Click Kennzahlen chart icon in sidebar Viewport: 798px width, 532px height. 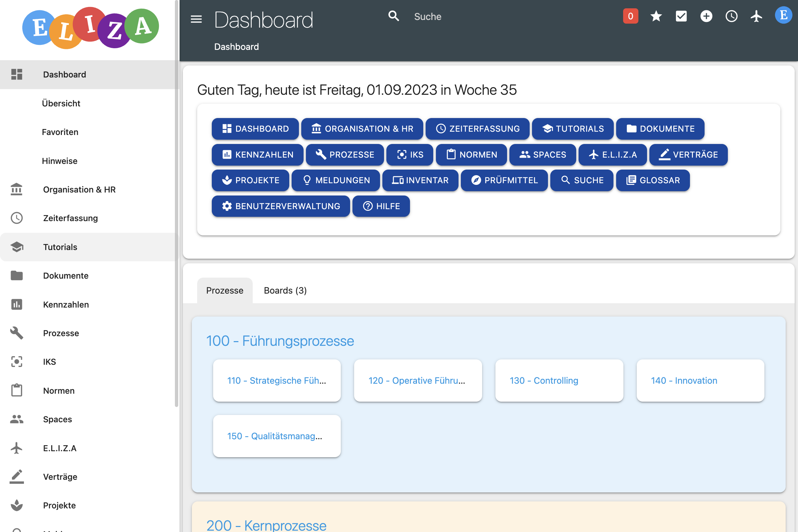[x=17, y=304]
